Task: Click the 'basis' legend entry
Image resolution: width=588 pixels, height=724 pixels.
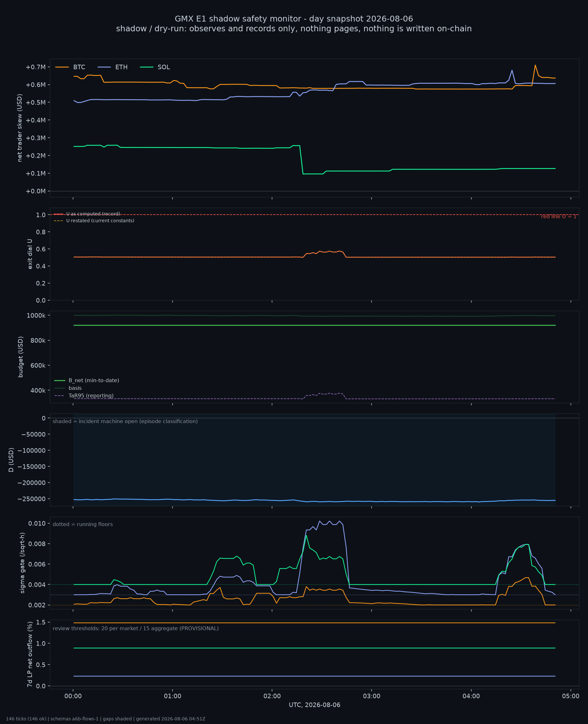Action: coord(68,388)
